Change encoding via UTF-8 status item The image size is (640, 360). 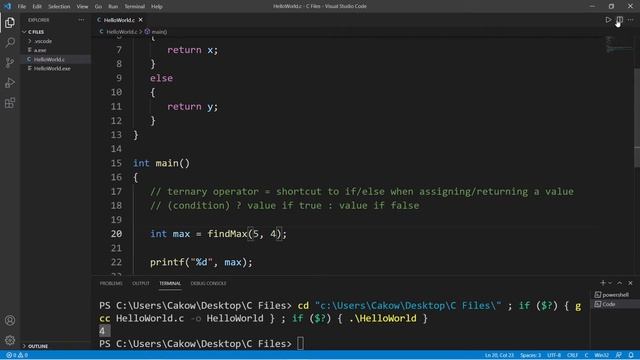click(x=554, y=355)
